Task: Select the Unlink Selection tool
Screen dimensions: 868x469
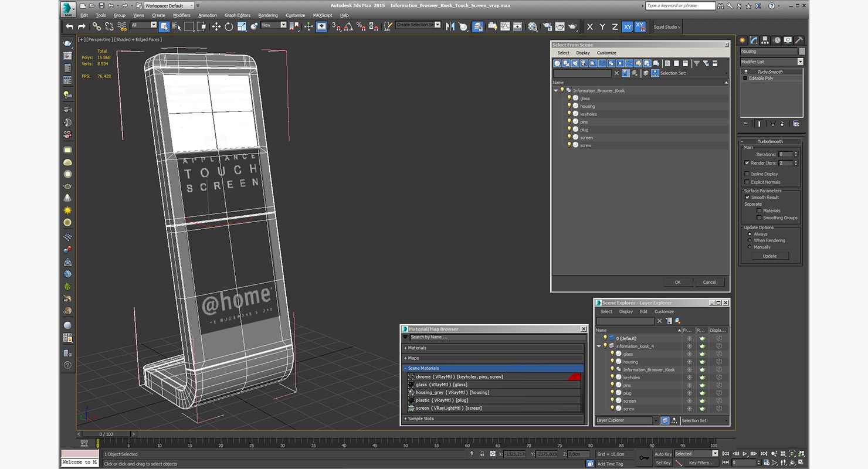Action: tap(109, 26)
